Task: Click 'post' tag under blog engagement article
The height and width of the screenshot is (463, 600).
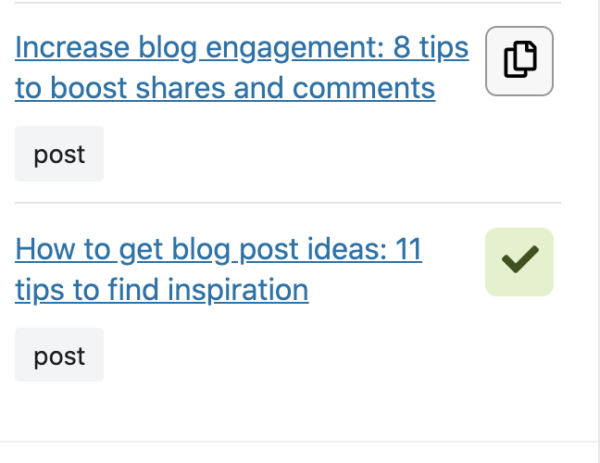Action: (59, 154)
